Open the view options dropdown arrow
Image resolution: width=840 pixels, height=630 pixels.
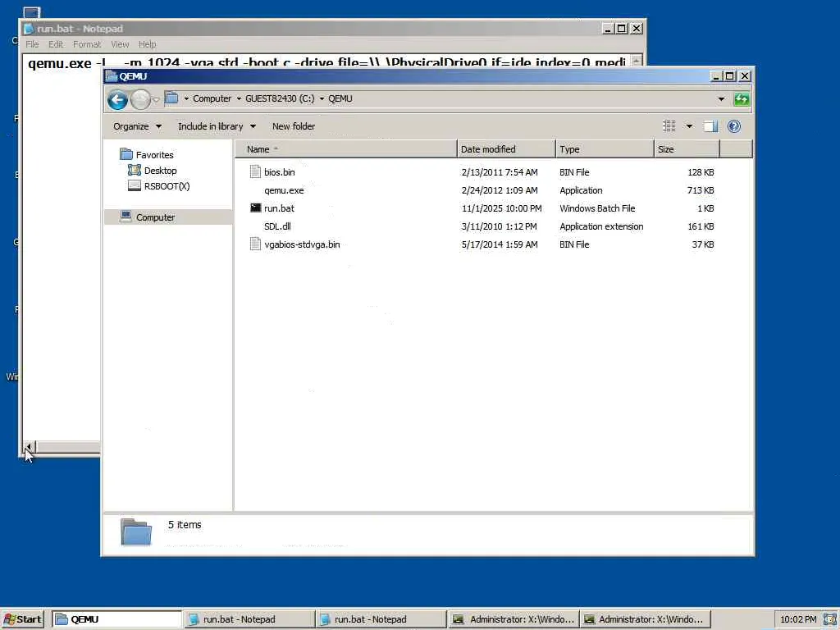(689, 126)
